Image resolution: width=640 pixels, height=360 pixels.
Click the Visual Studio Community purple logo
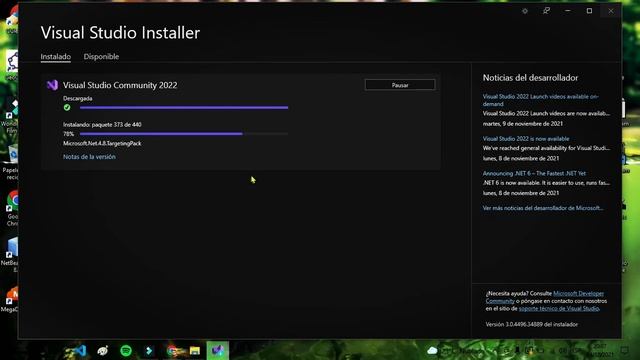(x=52, y=85)
